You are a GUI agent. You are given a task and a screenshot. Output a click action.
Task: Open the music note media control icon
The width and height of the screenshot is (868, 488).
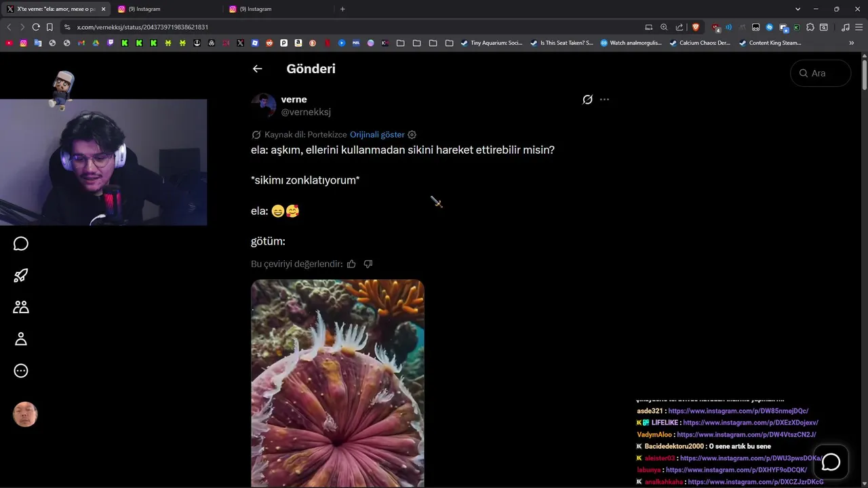(846, 27)
